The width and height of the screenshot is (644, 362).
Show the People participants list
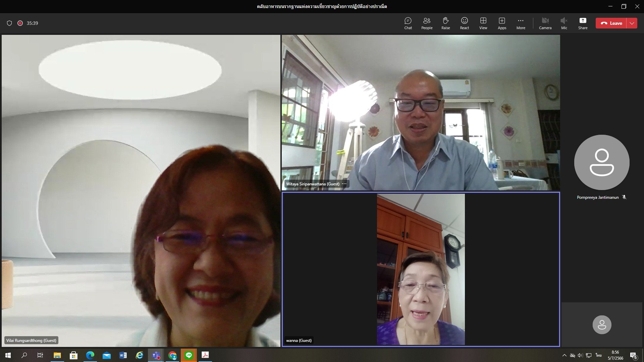click(427, 23)
